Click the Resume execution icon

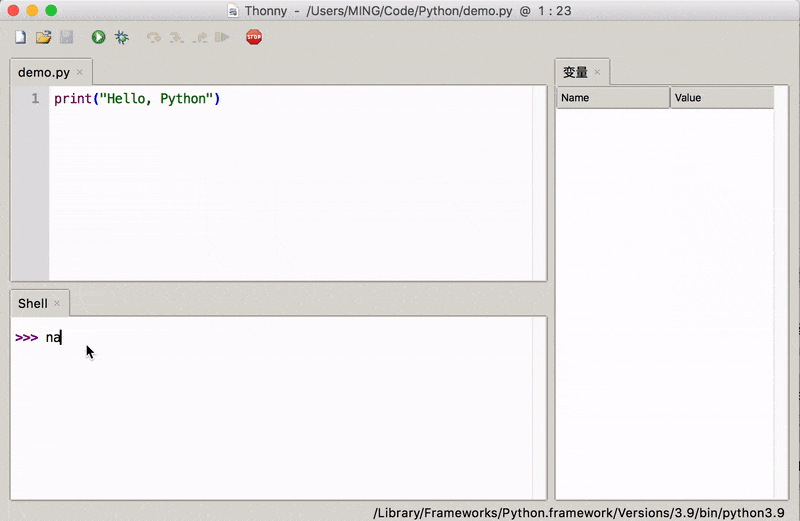222,37
